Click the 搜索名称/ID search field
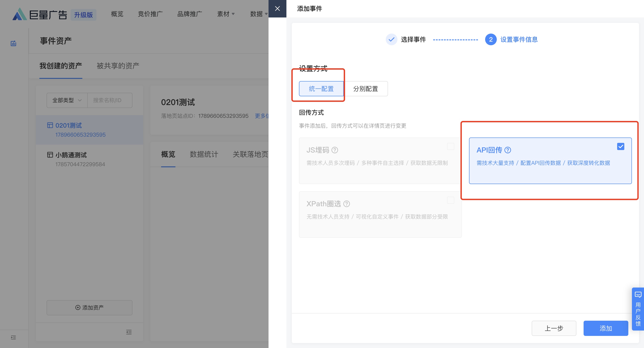The image size is (644, 348). (110, 100)
